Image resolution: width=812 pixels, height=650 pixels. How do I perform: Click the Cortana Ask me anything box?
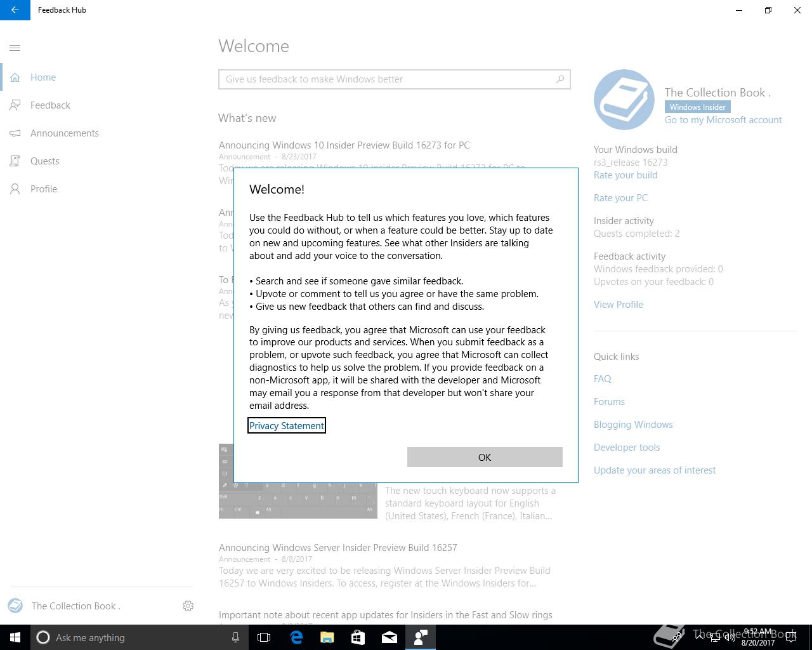[x=138, y=637]
